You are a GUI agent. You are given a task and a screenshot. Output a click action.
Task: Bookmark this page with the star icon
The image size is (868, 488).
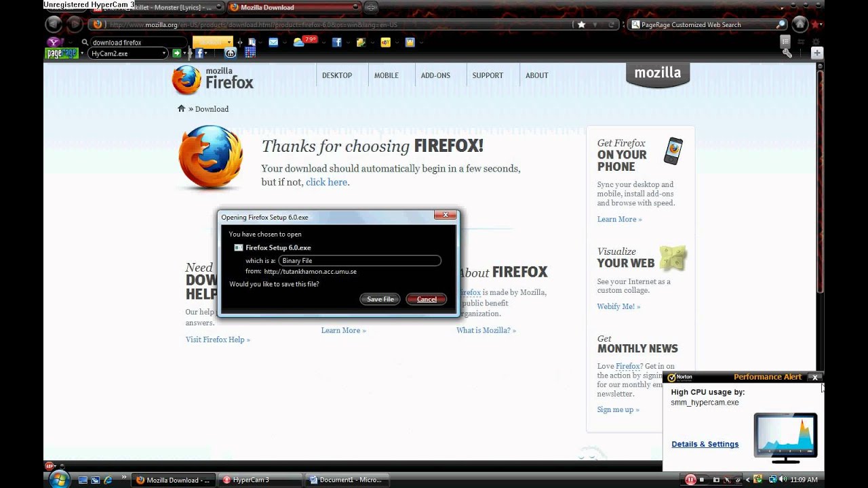581,24
